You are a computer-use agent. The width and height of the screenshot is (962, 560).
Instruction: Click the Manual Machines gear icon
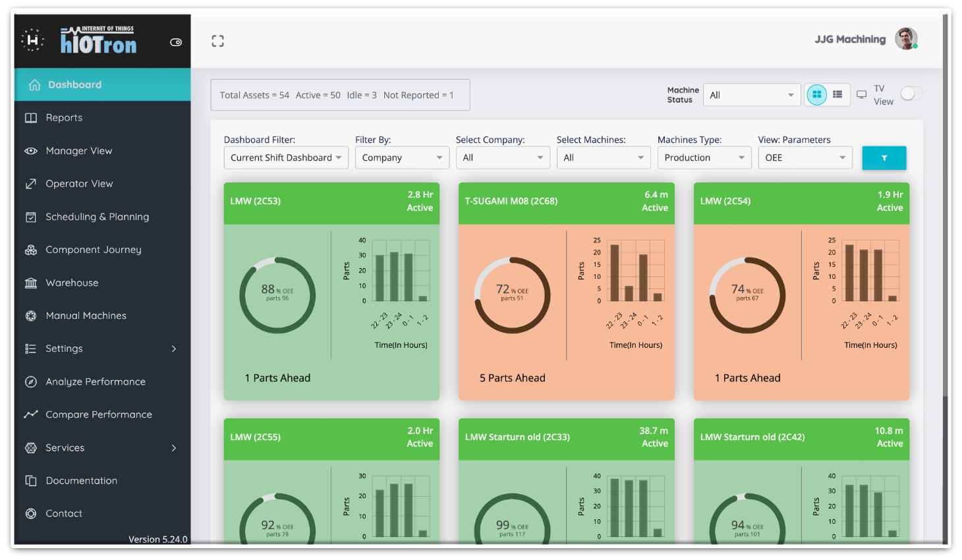pos(31,316)
